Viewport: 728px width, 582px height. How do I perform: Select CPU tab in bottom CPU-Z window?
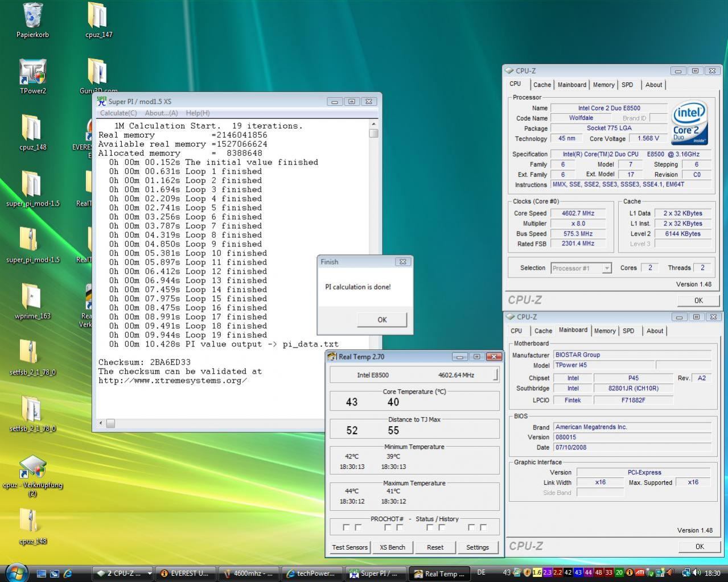pos(516,331)
